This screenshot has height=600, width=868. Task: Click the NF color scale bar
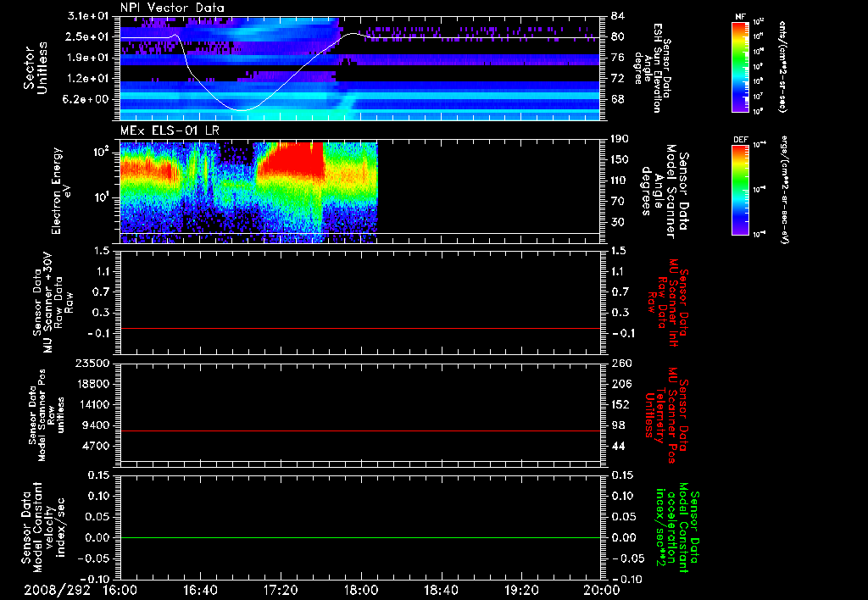click(x=741, y=66)
